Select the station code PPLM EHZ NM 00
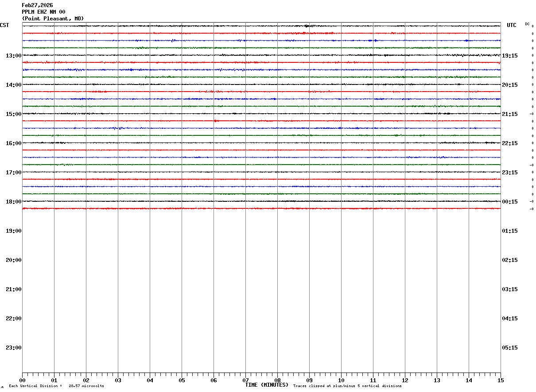This screenshot has width=536, height=392. click(x=43, y=12)
